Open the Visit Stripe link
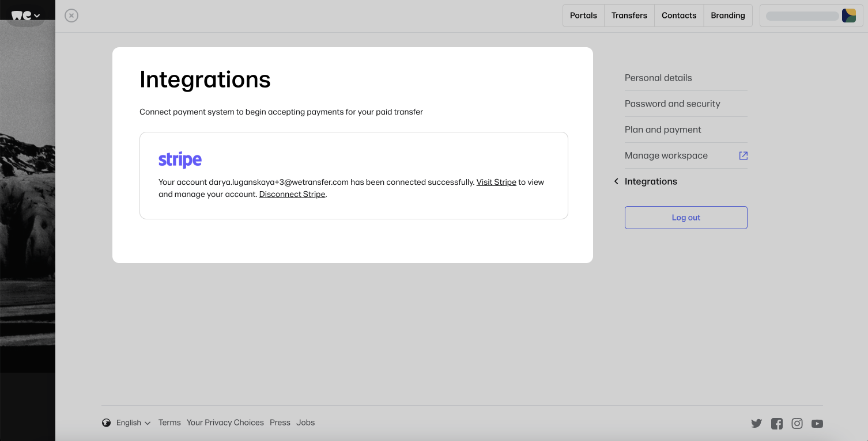Image resolution: width=868 pixels, height=441 pixels. (x=496, y=182)
